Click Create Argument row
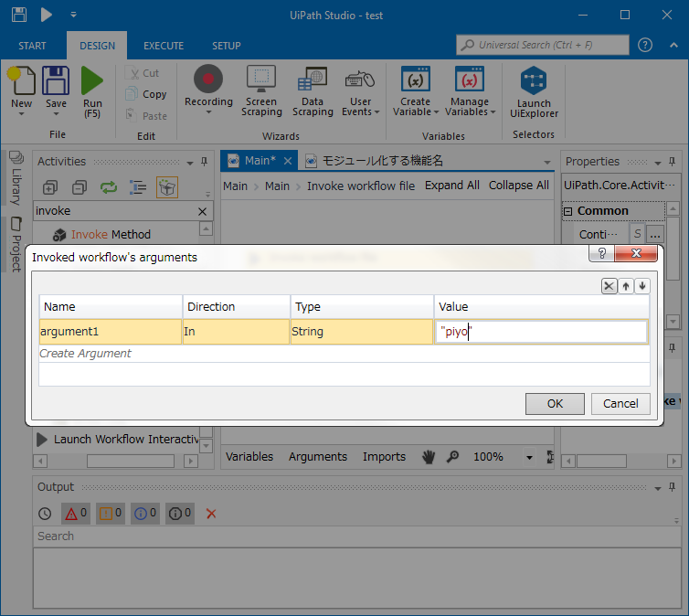Image resolution: width=689 pixels, height=616 pixels. (344, 354)
